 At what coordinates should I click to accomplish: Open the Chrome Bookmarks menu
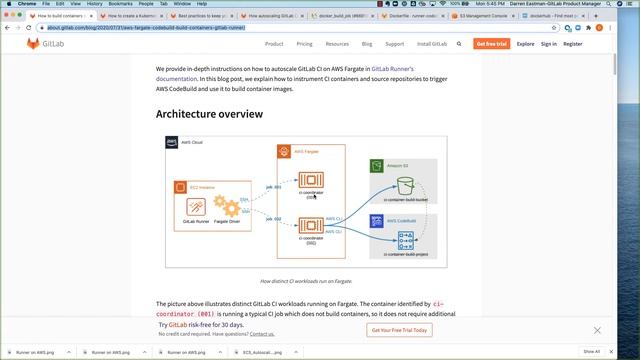coord(120,4)
